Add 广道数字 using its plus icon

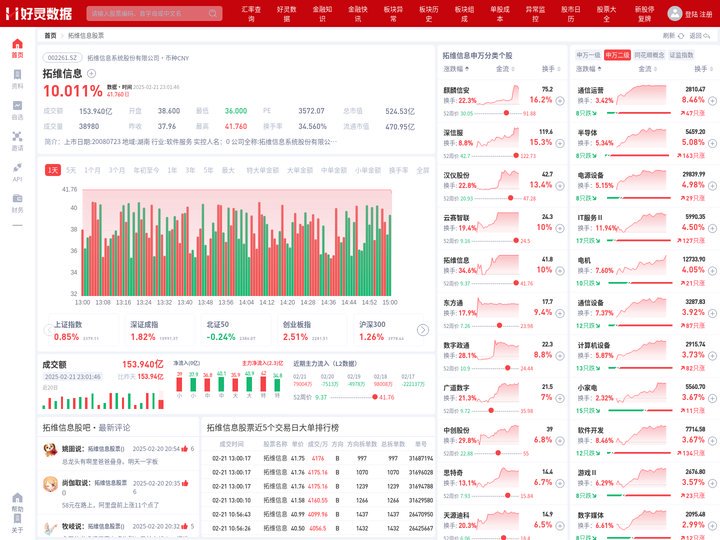[x=560, y=398]
